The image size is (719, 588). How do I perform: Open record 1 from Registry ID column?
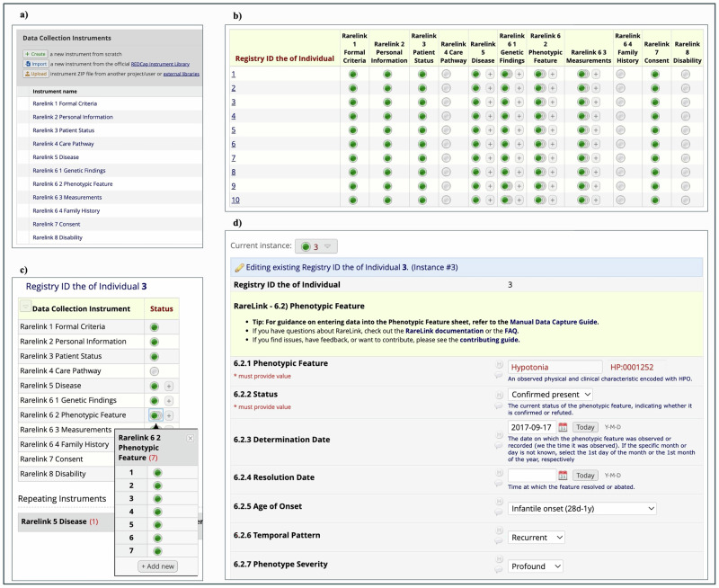pyautogui.click(x=234, y=75)
